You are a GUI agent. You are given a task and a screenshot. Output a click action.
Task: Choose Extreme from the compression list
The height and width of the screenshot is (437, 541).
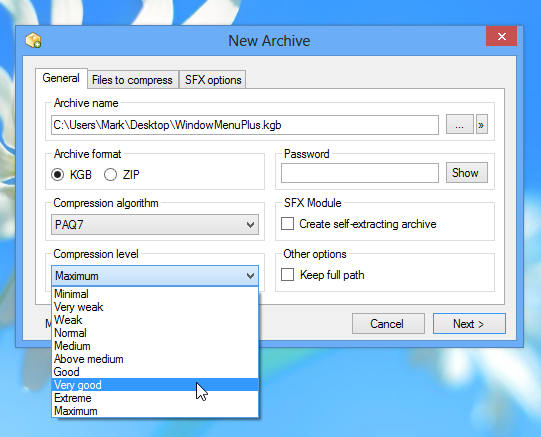(155, 398)
